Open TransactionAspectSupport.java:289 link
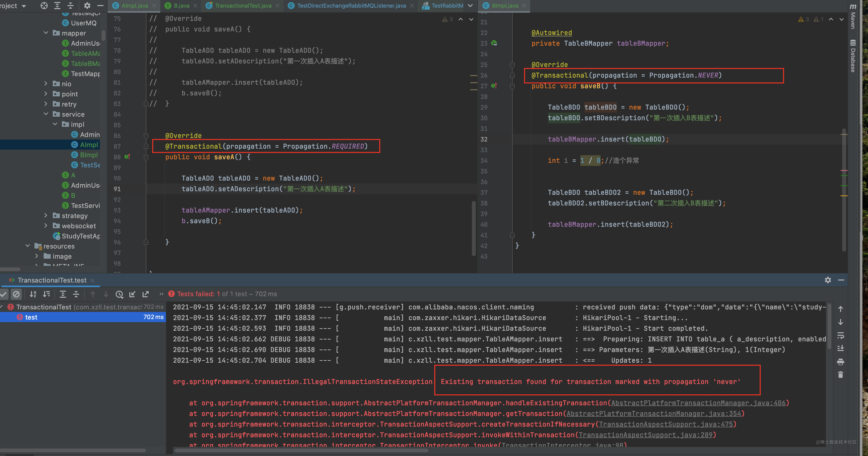868x456 pixels. point(646,435)
